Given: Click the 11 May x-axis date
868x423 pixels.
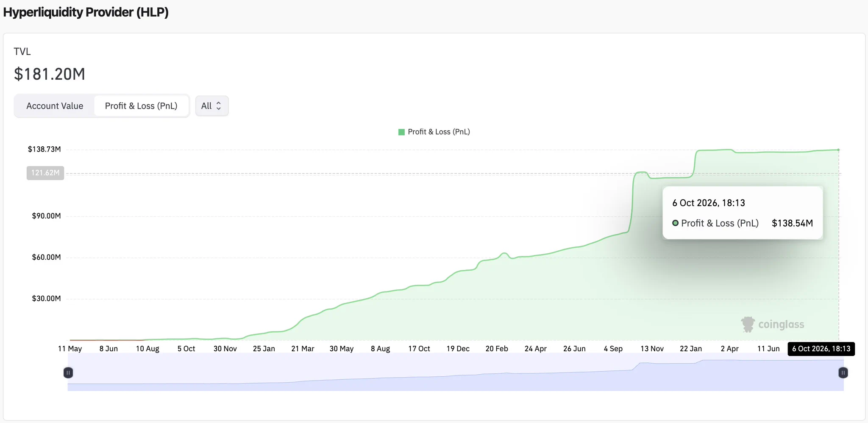Looking at the screenshot, I should click(70, 349).
